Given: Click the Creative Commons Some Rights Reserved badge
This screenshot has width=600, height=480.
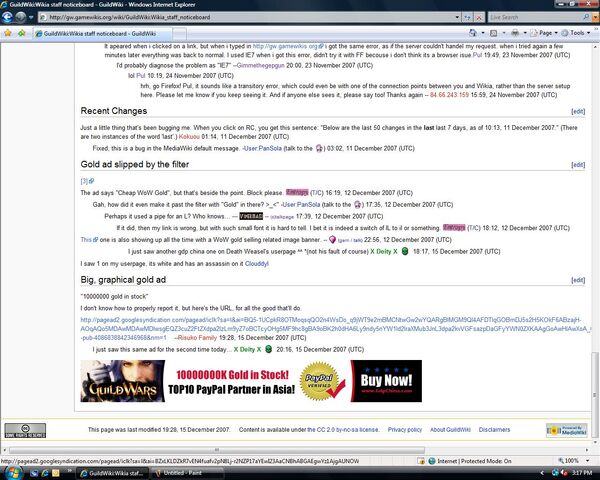Looking at the screenshot, I should tap(25, 430).
